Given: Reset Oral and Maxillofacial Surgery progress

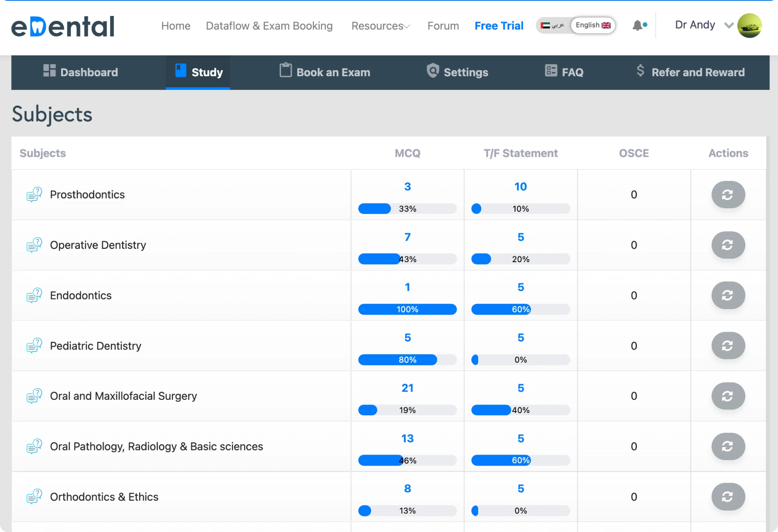Looking at the screenshot, I should 728,396.
